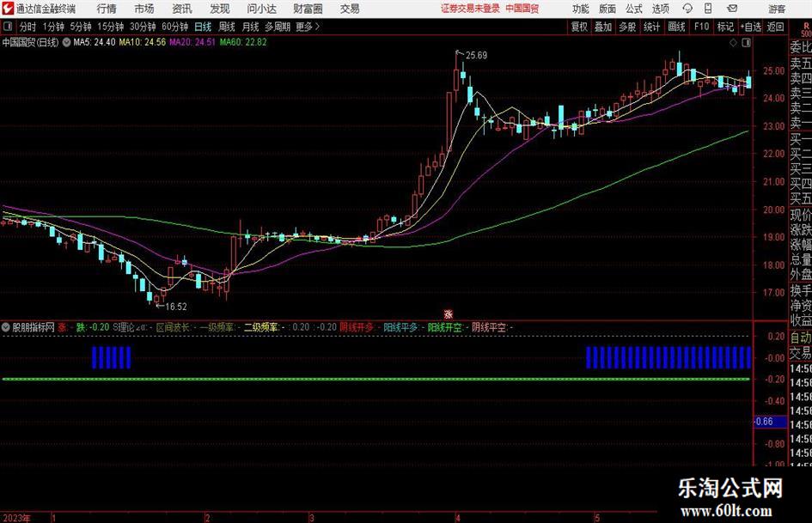
Task: Expand the 中国国贸(日线) round dropdown arrow
Action: click(67, 42)
